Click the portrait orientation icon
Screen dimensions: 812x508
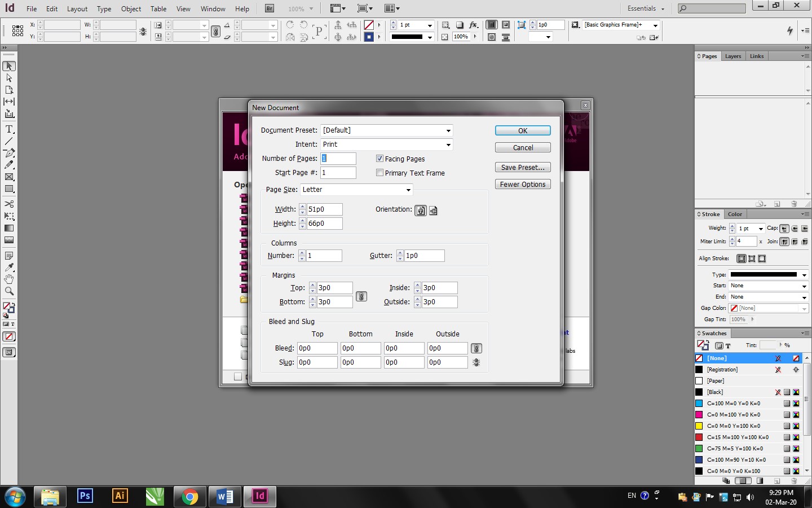pyautogui.click(x=421, y=211)
